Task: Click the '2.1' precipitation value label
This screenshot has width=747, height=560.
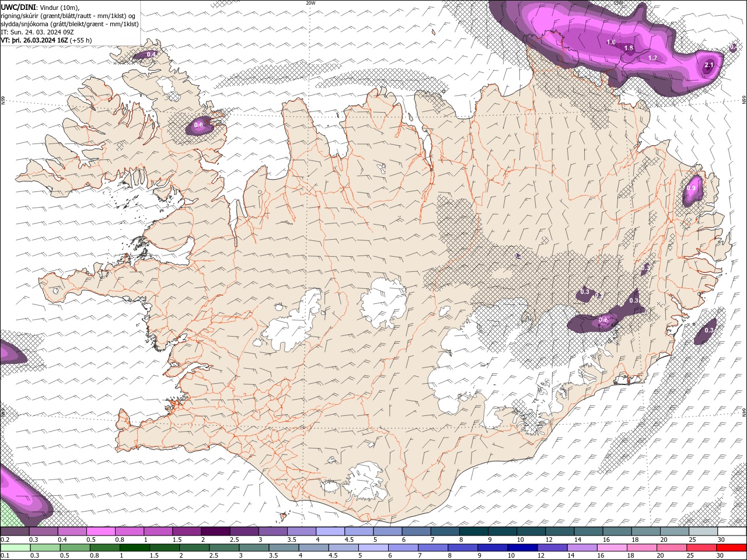Action: [x=709, y=65]
